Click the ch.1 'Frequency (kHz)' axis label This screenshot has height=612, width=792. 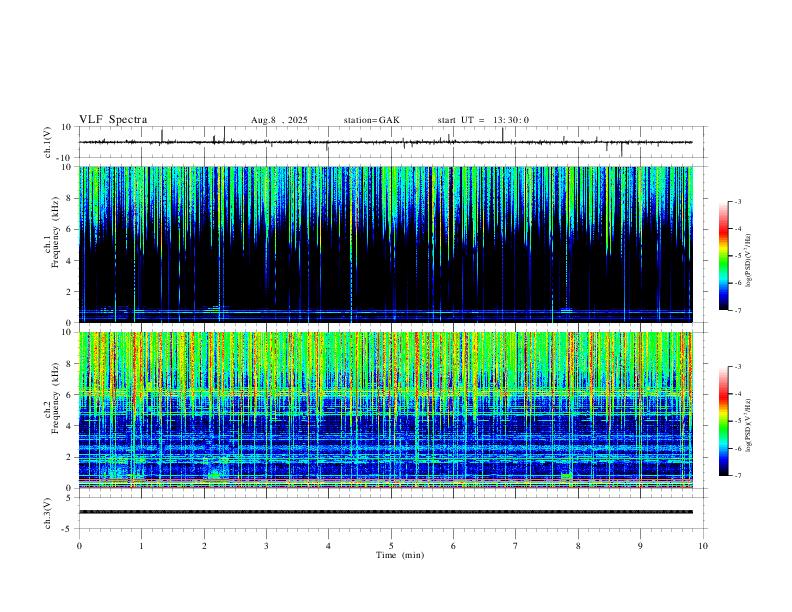(x=56, y=232)
